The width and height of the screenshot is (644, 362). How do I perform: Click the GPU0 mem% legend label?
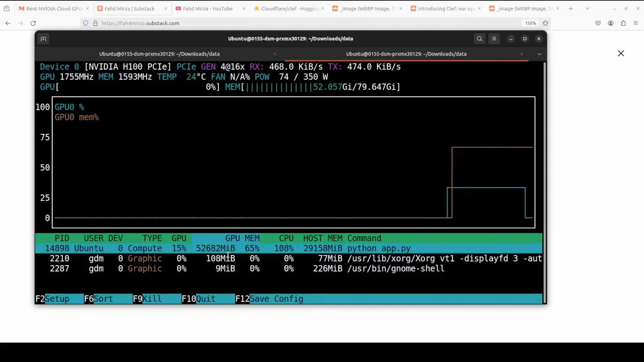76,117
